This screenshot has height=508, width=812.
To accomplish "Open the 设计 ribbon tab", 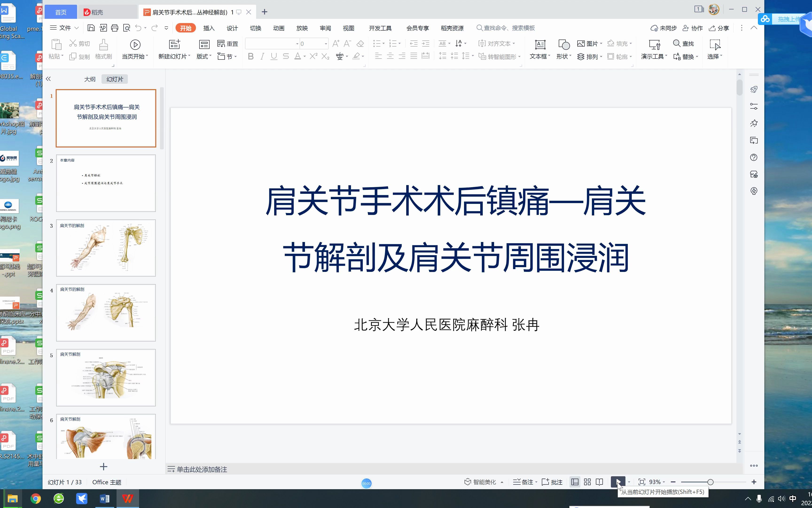I will click(232, 28).
